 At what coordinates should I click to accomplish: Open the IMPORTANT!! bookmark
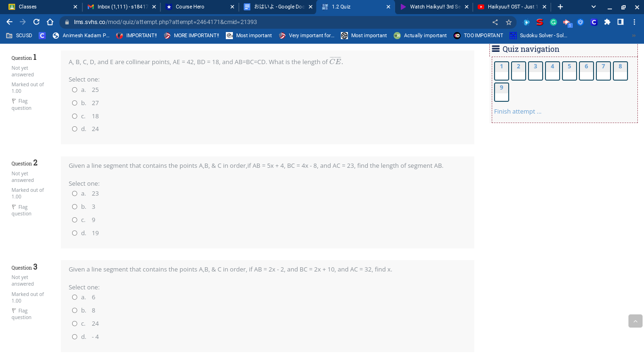click(x=136, y=35)
